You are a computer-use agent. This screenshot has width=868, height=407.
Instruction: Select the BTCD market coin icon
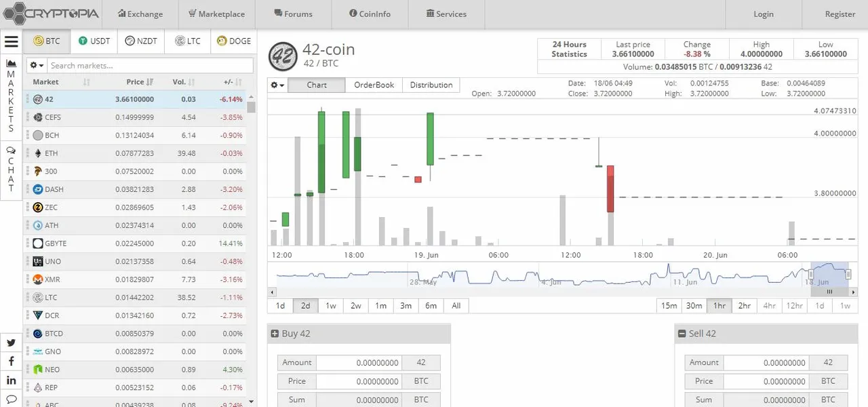(38, 333)
